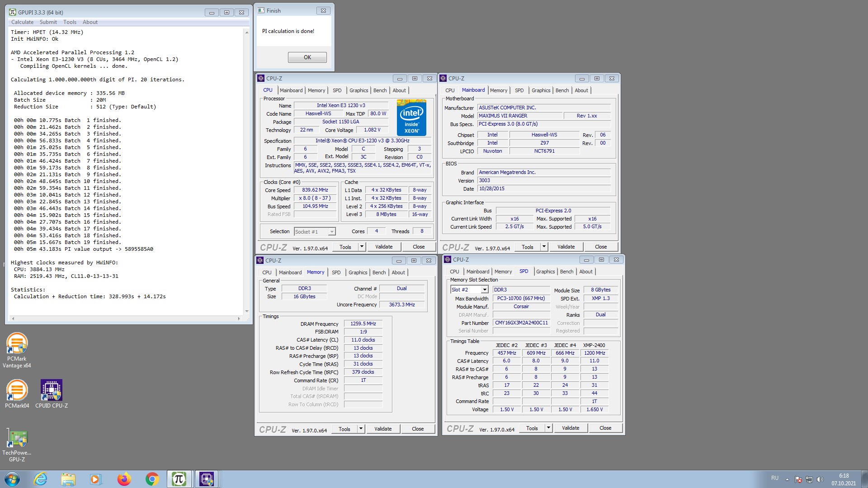Open Windows Media Player taskbar icon
Viewport: 868px width, 488px height.
coord(95,479)
